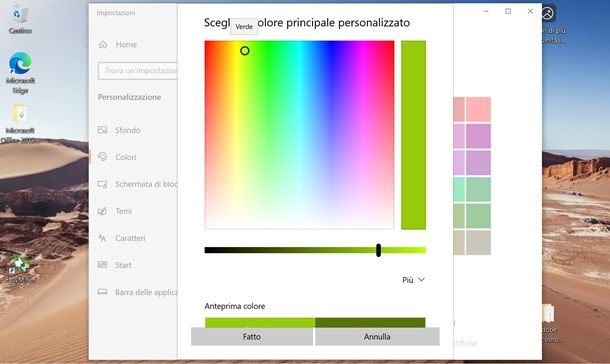Click the Schermata di blocco icon
Screen dimensions: 610x364
point(102,184)
